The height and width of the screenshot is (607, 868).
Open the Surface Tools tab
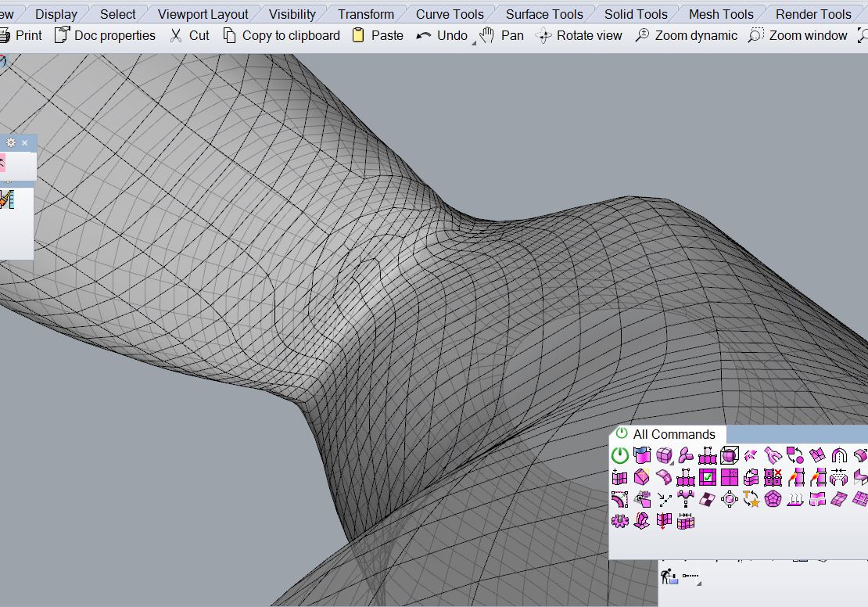(544, 14)
